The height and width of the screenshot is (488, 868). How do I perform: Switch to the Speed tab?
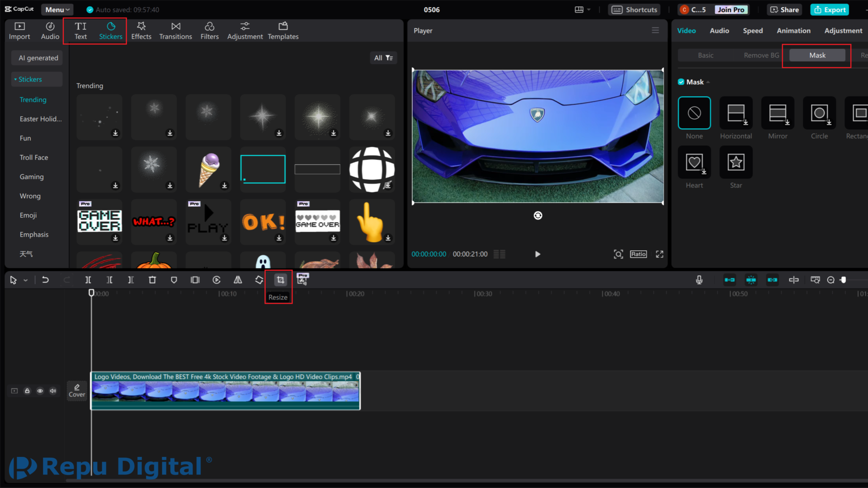753,31
